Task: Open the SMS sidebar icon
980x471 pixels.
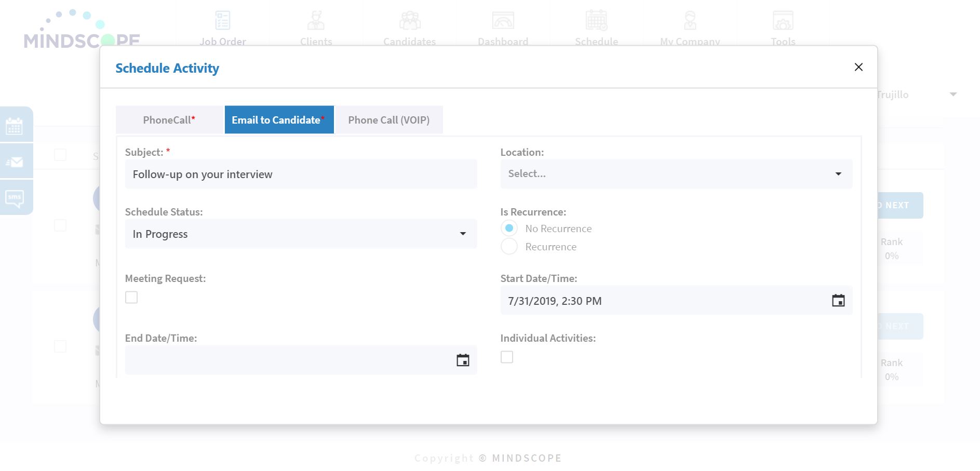Action: 15,198
